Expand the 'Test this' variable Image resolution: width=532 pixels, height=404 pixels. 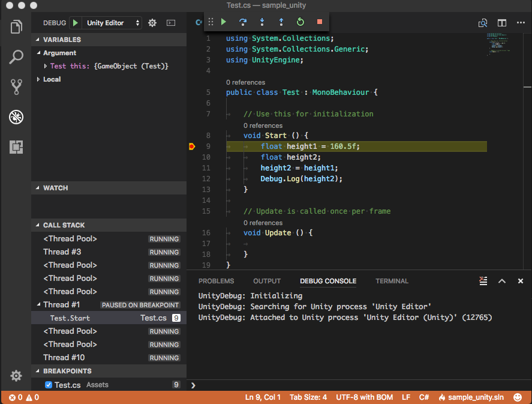click(x=46, y=66)
